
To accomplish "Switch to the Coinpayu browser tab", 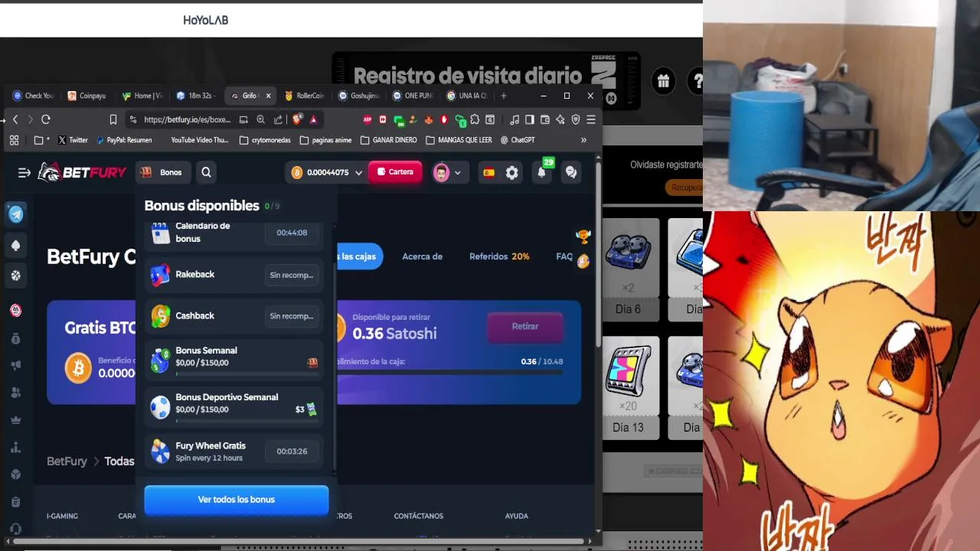I will pos(87,96).
